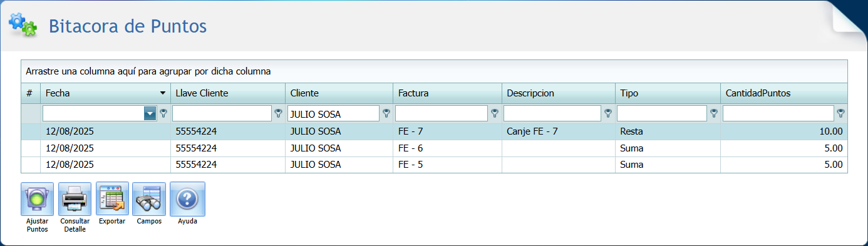This screenshot has width=868, height=246.
Task: Click the Fecha filter funnel icon
Action: (x=164, y=113)
